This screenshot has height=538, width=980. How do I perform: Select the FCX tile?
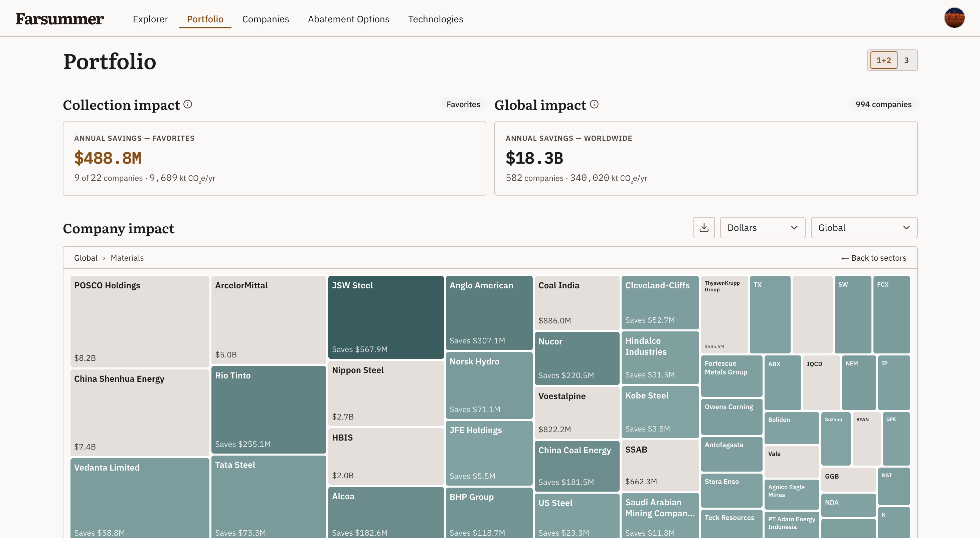[x=891, y=315]
